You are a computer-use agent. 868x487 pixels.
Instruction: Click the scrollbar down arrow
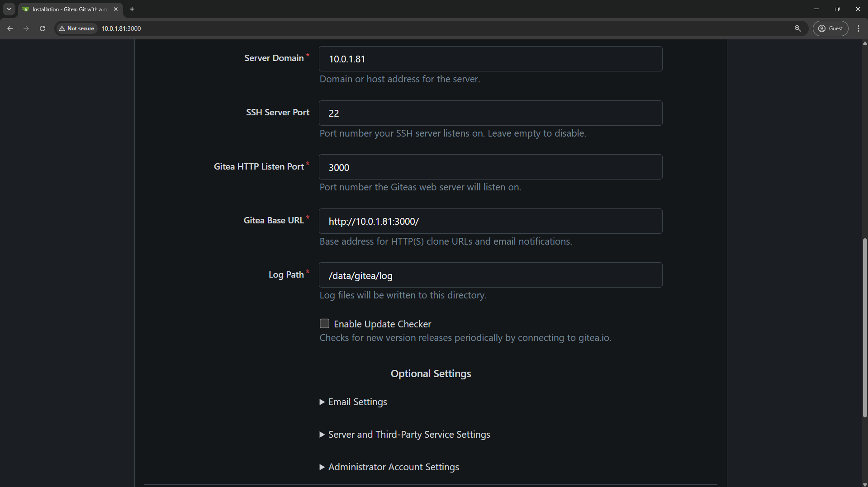coord(864,484)
